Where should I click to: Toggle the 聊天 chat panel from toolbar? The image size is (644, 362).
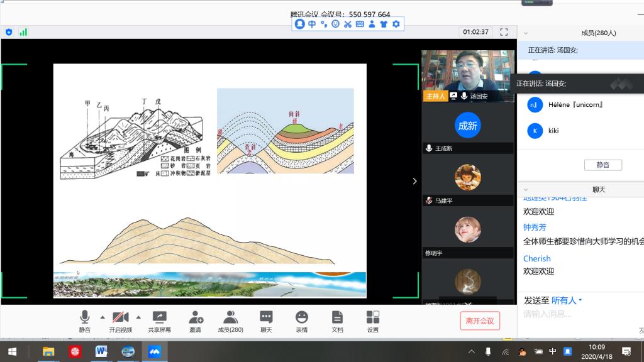[x=266, y=317]
